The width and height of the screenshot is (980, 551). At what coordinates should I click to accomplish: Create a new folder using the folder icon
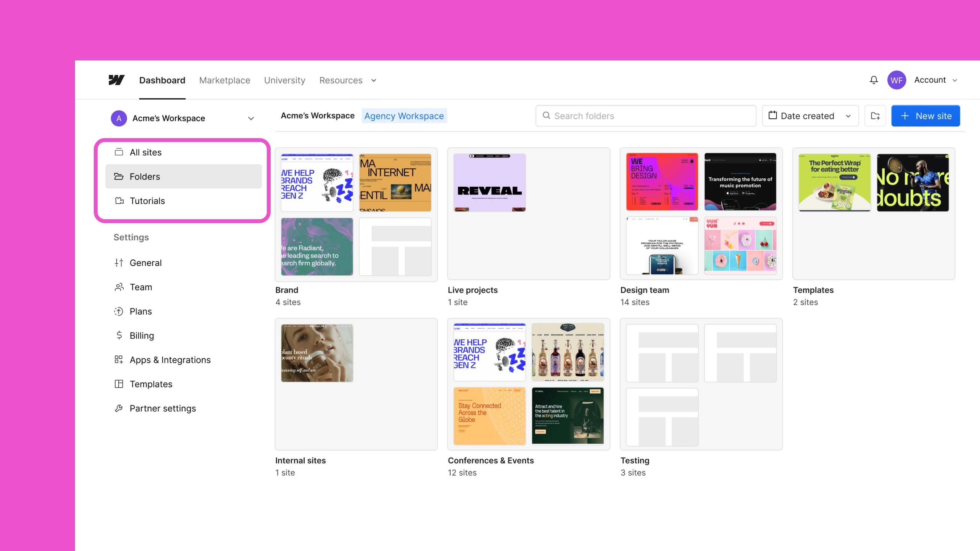[875, 116]
